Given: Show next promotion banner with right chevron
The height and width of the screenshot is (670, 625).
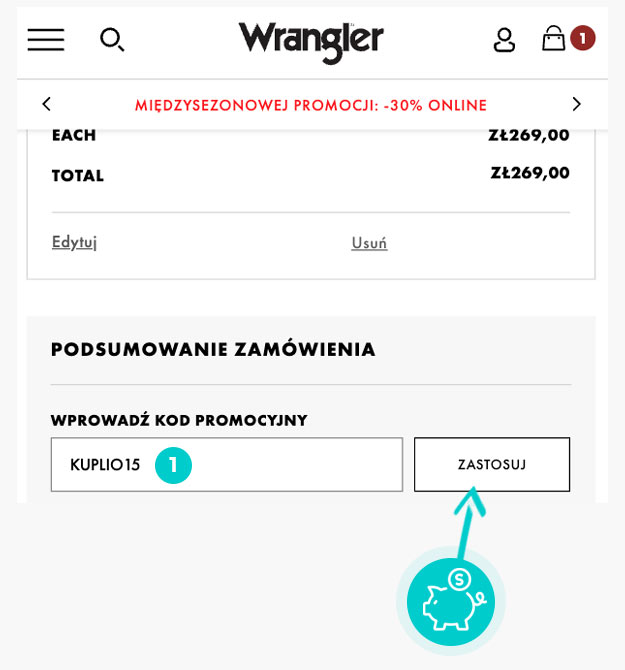Looking at the screenshot, I should pyautogui.click(x=575, y=104).
